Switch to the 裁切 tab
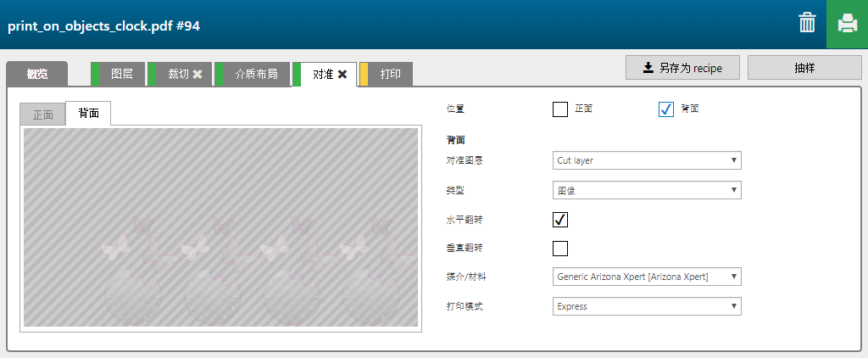 click(180, 75)
